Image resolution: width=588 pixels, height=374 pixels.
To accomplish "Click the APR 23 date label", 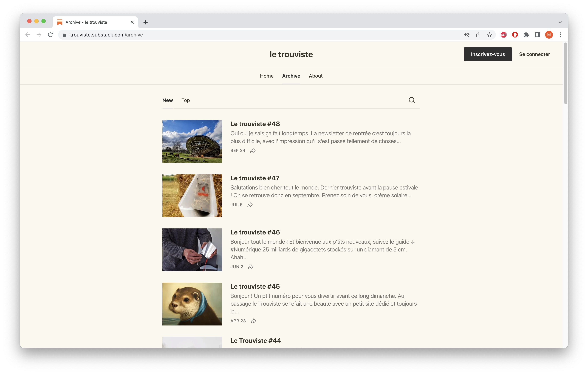I will pyautogui.click(x=238, y=321).
